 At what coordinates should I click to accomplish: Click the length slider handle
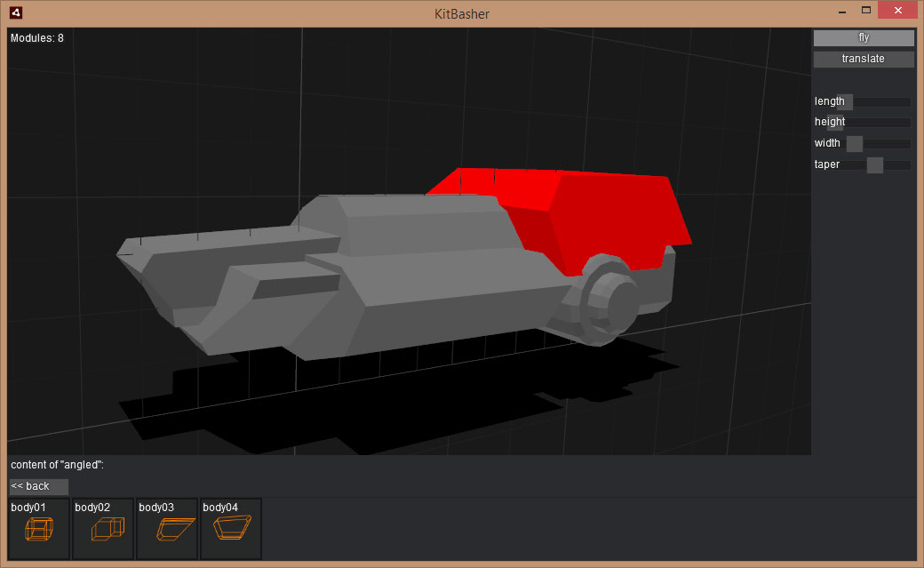coord(845,101)
